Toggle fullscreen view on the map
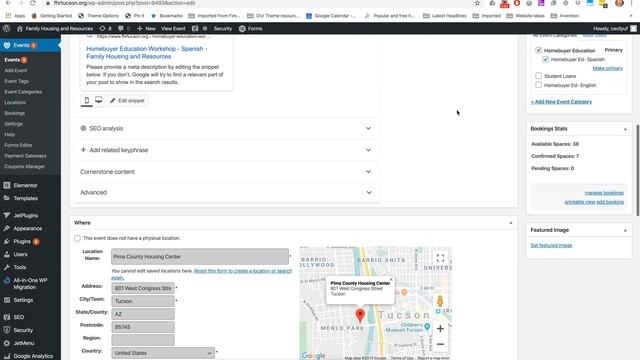Viewport: 640px width, 360px height. coord(440,258)
